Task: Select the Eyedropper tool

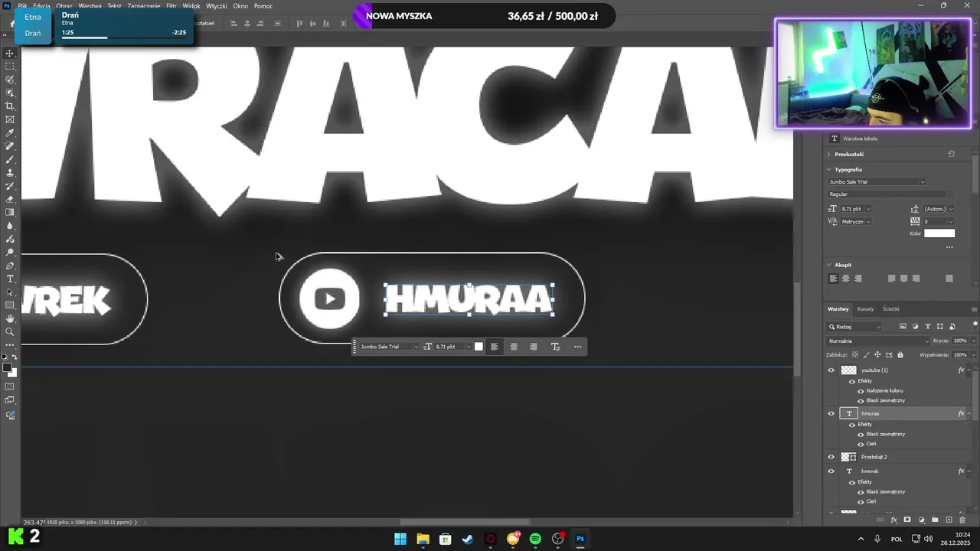Action: pyautogui.click(x=10, y=133)
